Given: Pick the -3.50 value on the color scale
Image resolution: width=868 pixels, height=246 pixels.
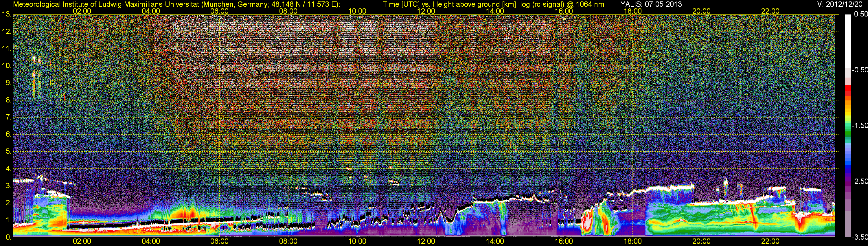Looking at the screenshot, I should (x=860, y=237).
